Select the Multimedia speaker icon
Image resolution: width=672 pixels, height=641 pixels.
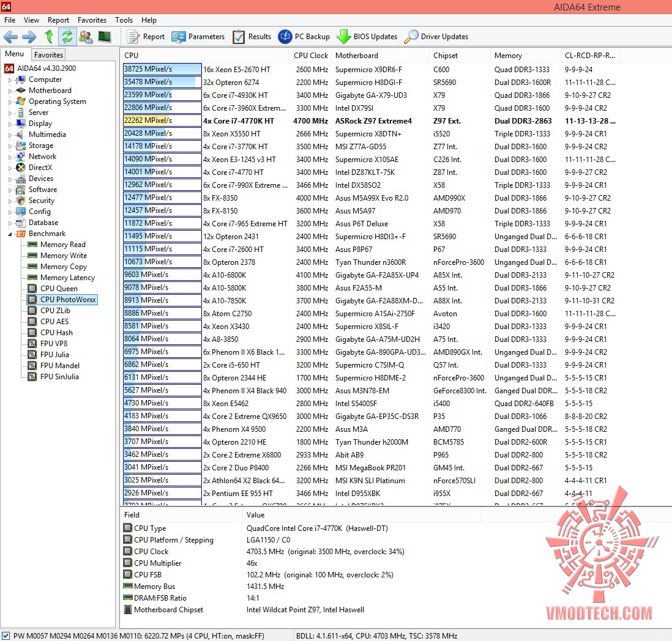tap(21, 135)
